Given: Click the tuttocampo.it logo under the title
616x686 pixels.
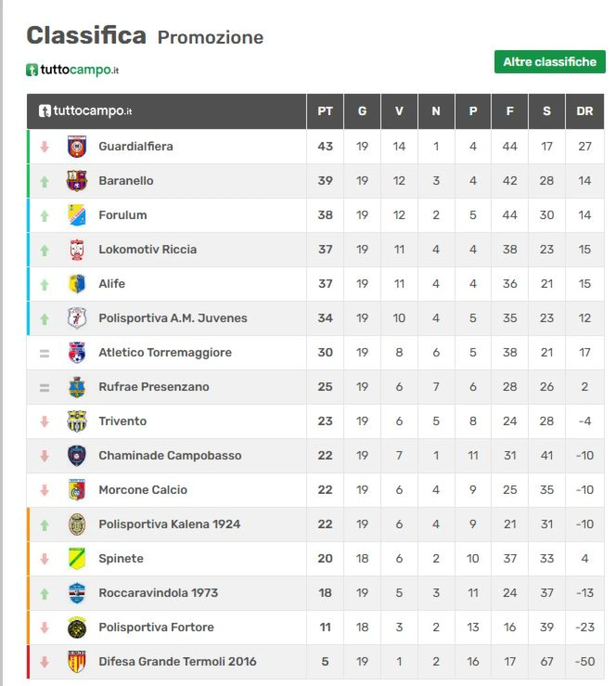Looking at the screenshot, I should pos(72,70).
